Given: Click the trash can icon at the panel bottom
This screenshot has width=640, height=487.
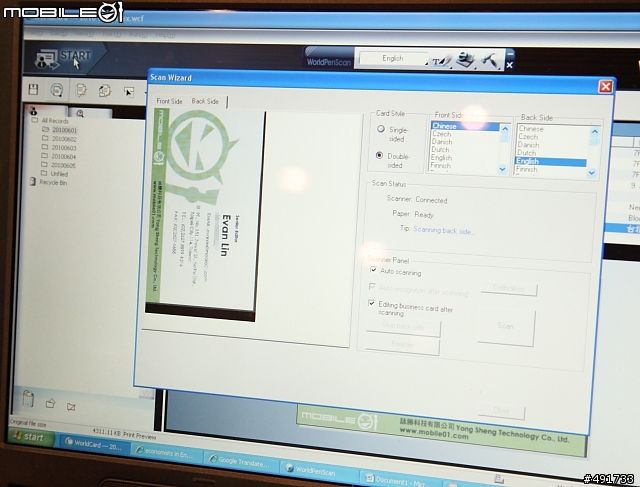Looking at the screenshot, I should (x=28, y=399).
